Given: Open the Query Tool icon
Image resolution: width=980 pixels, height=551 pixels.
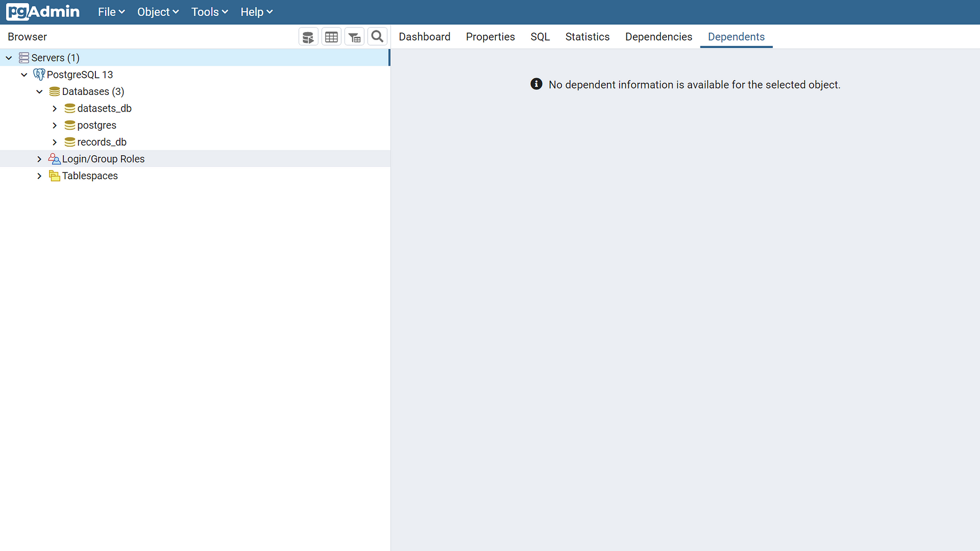Looking at the screenshot, I should click(308, 37).
